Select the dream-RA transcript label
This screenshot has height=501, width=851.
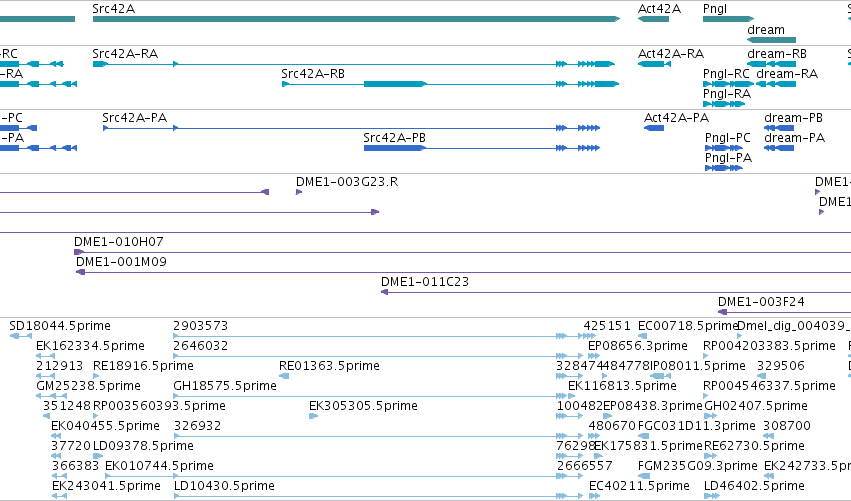click(x=787, y=74)
